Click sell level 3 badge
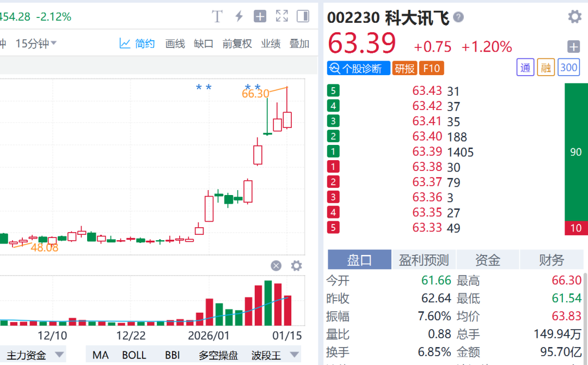 [x=333, y=121]
